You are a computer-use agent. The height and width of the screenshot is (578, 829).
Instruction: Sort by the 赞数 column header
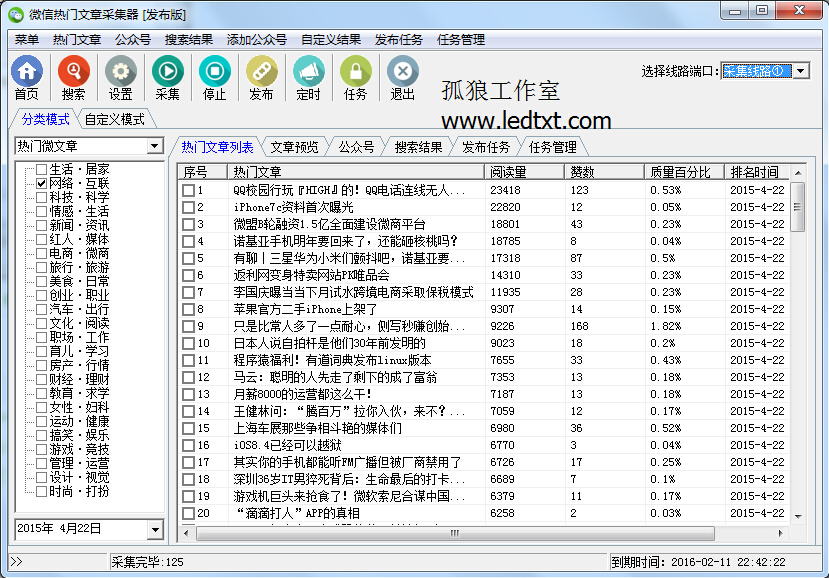pyautogui.click(x=604, y=172)
